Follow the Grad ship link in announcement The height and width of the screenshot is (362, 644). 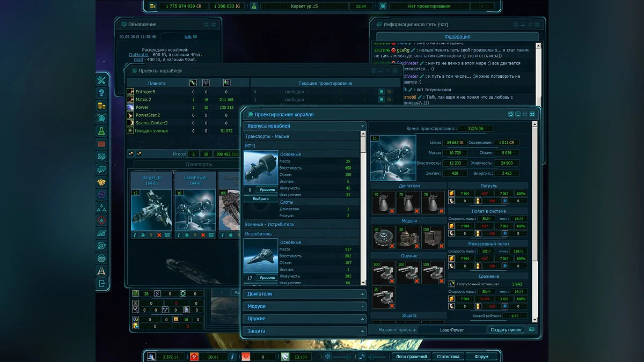coord(138,60)
